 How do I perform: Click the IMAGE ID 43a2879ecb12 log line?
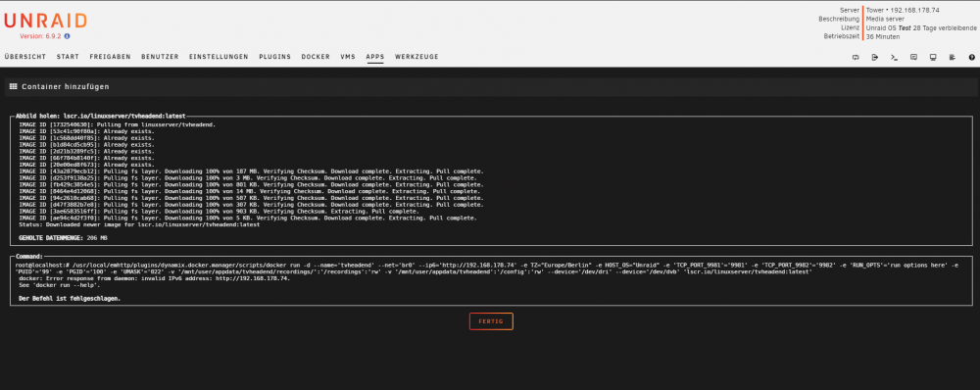(x=251, y=171)
